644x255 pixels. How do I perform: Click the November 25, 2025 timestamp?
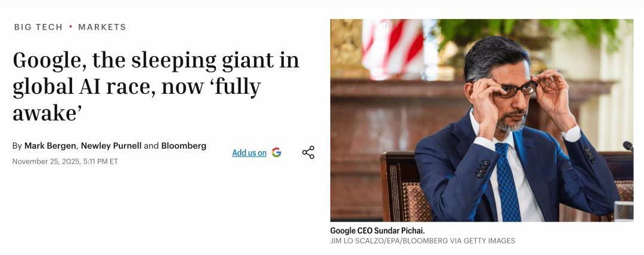[65, 161]
